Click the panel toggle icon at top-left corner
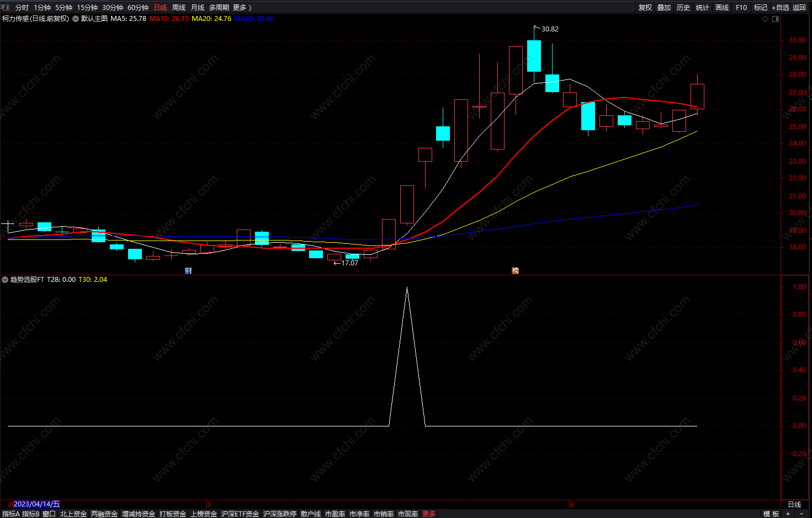The image size is (812, 518). 6,7
